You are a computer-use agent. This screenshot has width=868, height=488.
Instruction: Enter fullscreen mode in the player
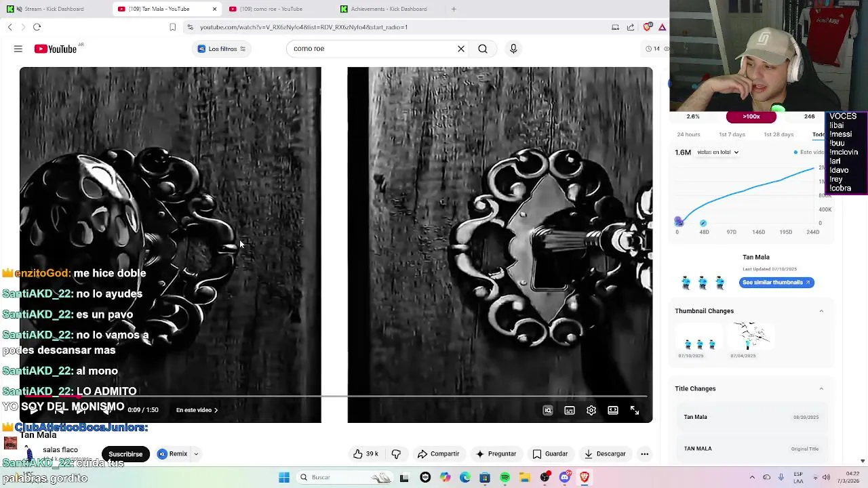click(635, 410)
